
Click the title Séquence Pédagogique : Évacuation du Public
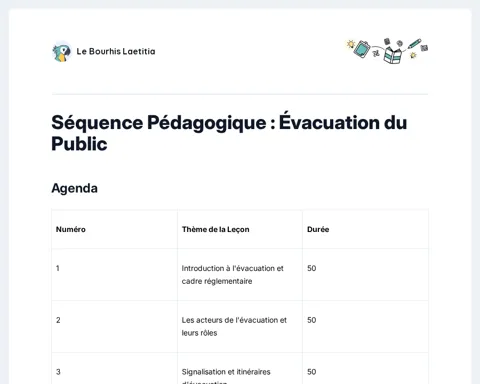tap(229, 133)
